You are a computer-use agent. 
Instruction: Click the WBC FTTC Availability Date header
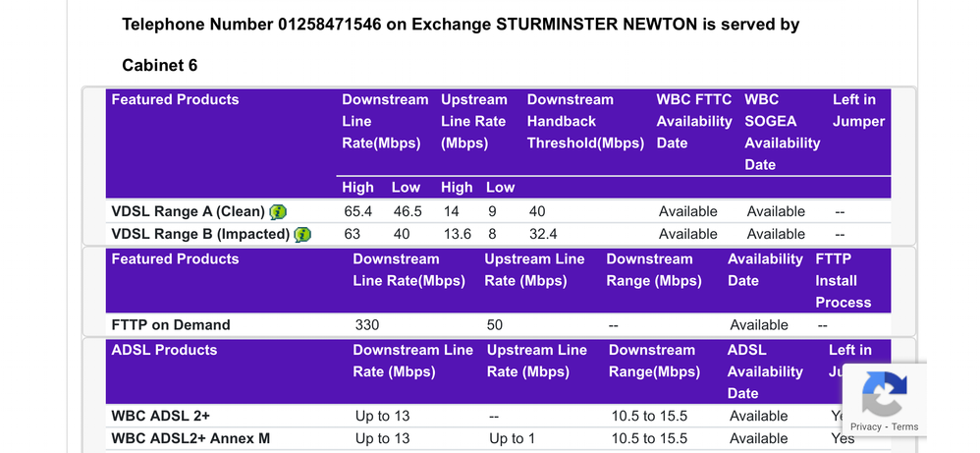pos(693,121)
